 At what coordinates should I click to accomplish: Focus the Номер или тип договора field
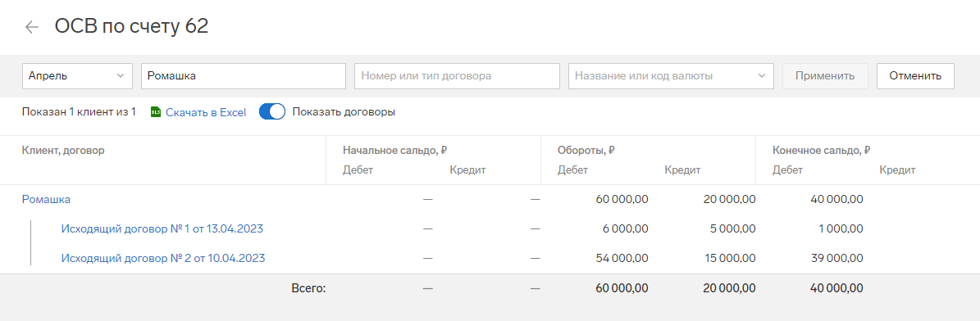point(458,76)
